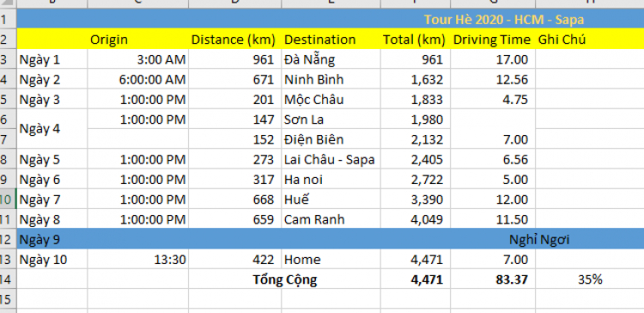Select the distance cell '317'
This screenshot has width=644, height=313.
[x=235, y=180]
